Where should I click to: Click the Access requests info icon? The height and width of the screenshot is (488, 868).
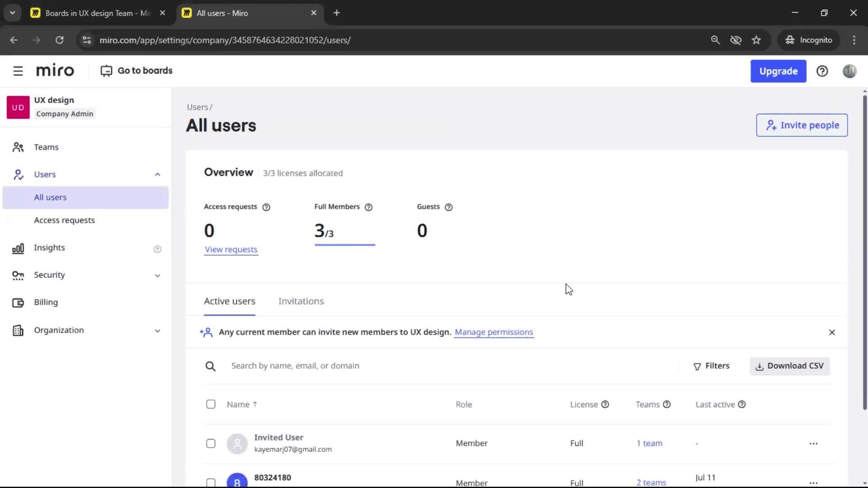click(266, 207)
